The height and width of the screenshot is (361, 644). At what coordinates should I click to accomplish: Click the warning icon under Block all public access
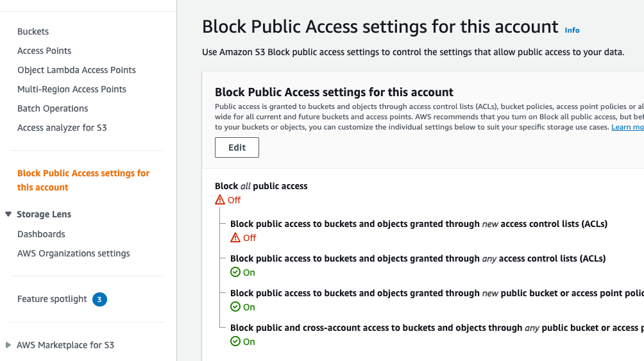(x=220, y=200)
